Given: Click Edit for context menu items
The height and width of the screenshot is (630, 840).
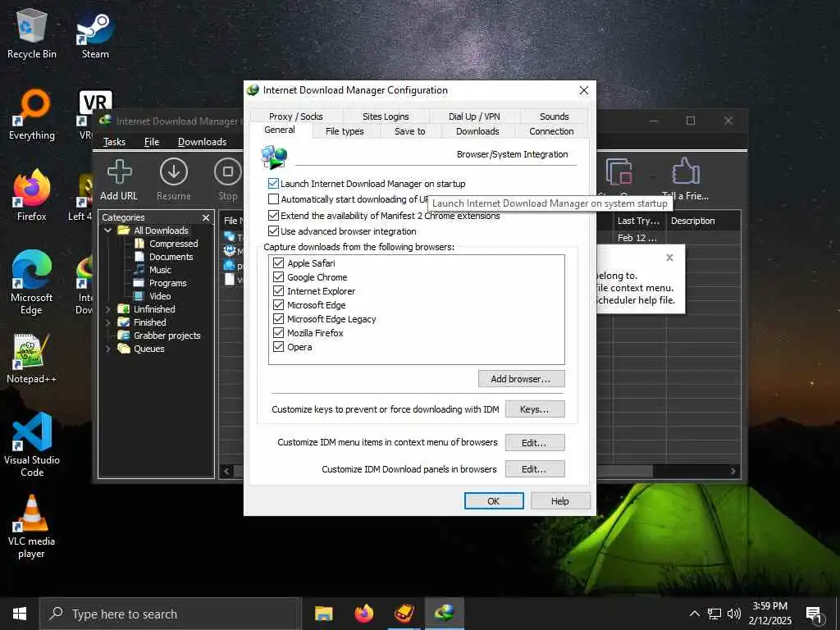Looking at the screenshot, I should [x=535, y=442].
